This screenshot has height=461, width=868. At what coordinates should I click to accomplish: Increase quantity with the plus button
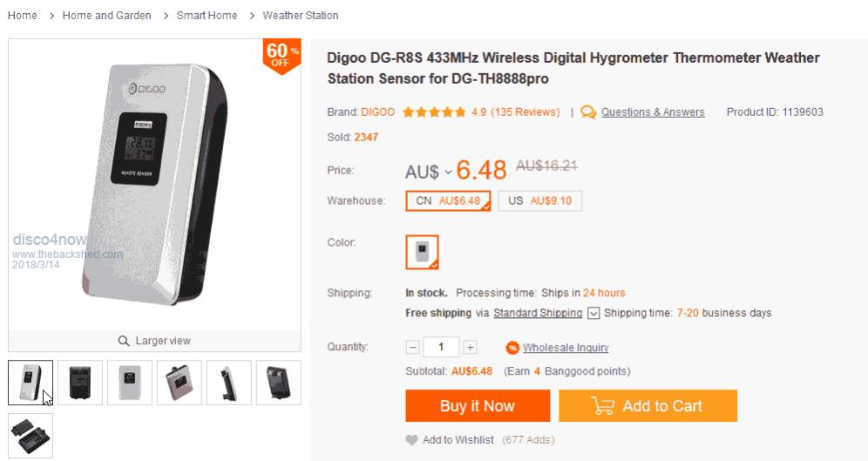(470, 347)
